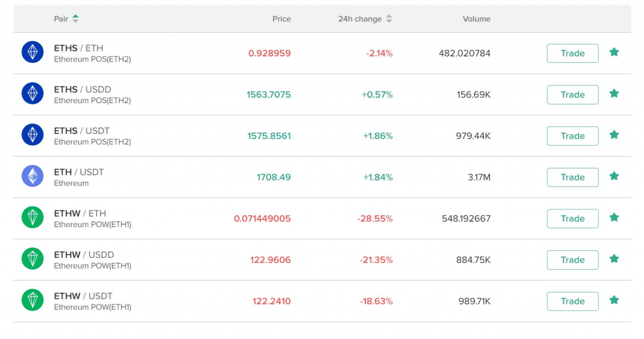
Task: Select the ETHW / USDT pair name
Action: (x=84, y=296)
